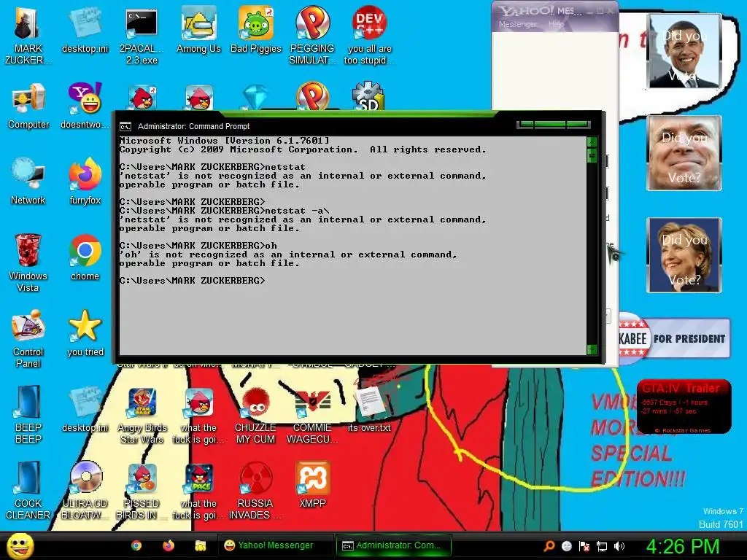Viewport: 747px width, 560px height.
Task: Launch PISSED BIRDS IN... shortcut
Action: (142, 491)
